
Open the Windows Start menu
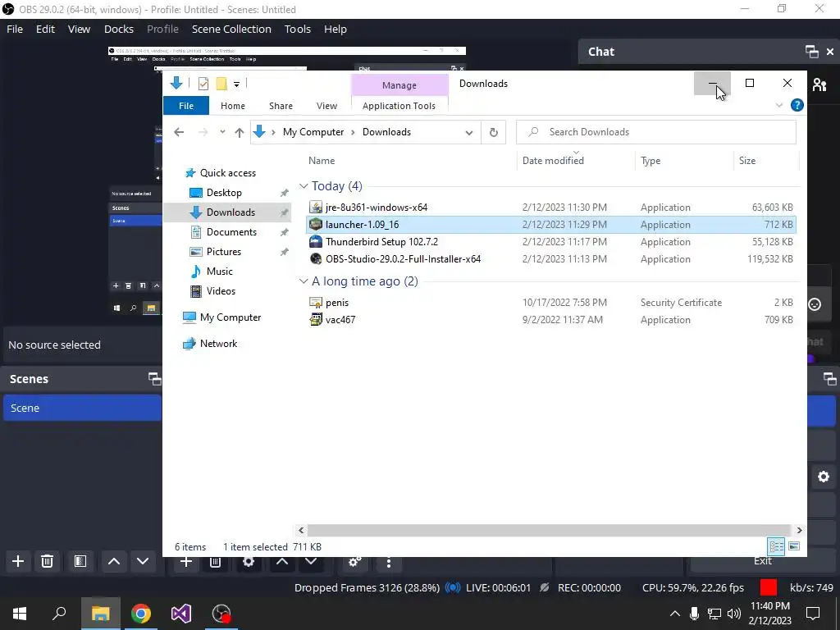[x=20, y=614]
